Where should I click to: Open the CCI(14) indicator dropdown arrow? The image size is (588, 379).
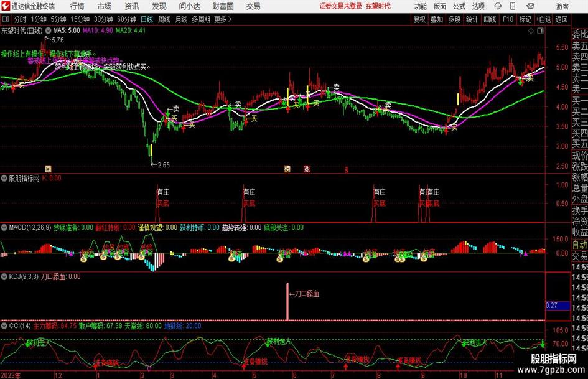point(4,325)
